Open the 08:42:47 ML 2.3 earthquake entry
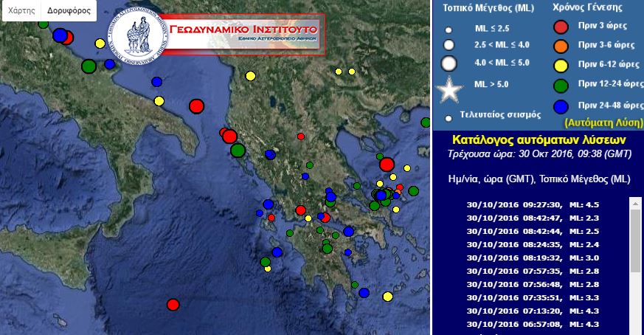The height and width of the screenshot is (335, 644). [x=533, y=218]
